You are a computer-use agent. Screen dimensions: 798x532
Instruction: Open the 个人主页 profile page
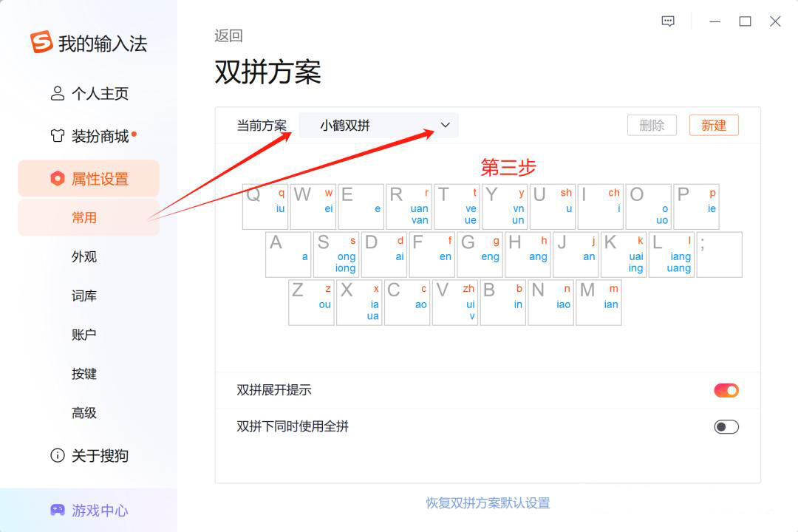(x=89, y=94)
